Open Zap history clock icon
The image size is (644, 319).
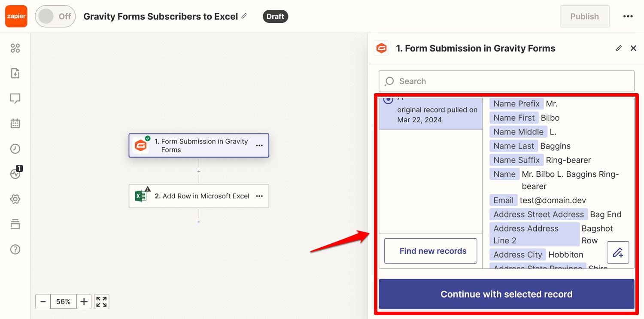(15, 149)
